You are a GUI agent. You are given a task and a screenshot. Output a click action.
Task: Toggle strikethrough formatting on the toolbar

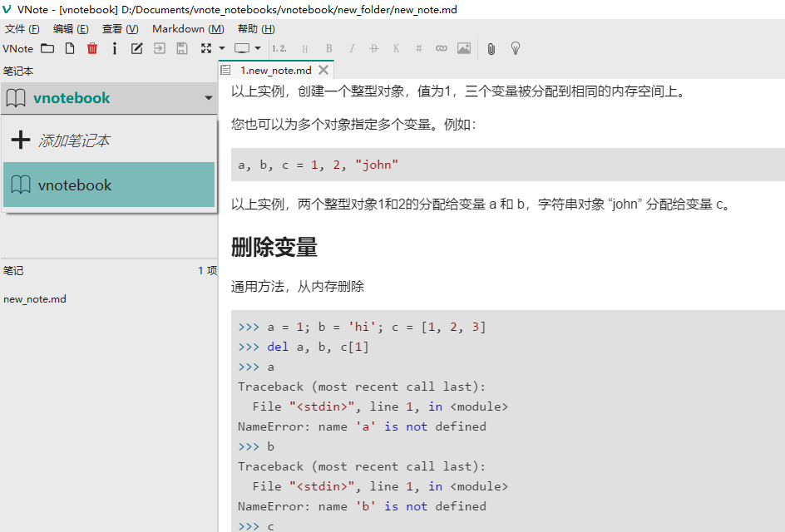click(373, 48)
